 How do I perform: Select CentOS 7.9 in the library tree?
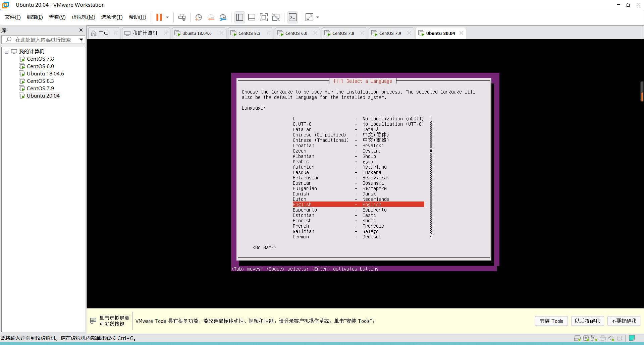(x=40, y=89)
